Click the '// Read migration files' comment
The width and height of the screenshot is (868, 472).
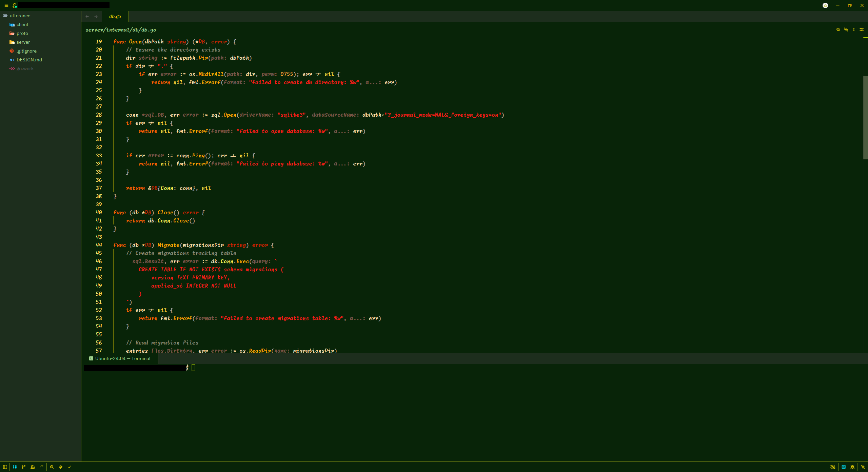coord(162,342)
